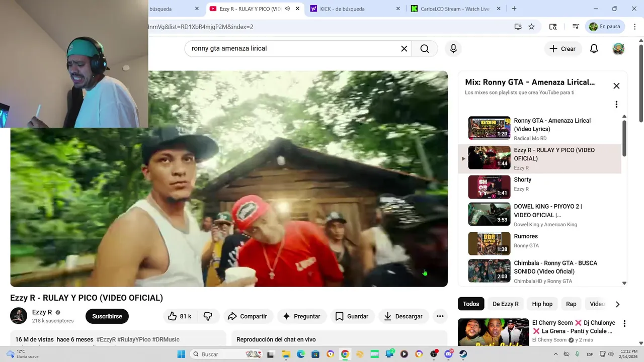Open the YouTube account avatar menu
This screenshot has width=644, height=362.
(618, 49)
